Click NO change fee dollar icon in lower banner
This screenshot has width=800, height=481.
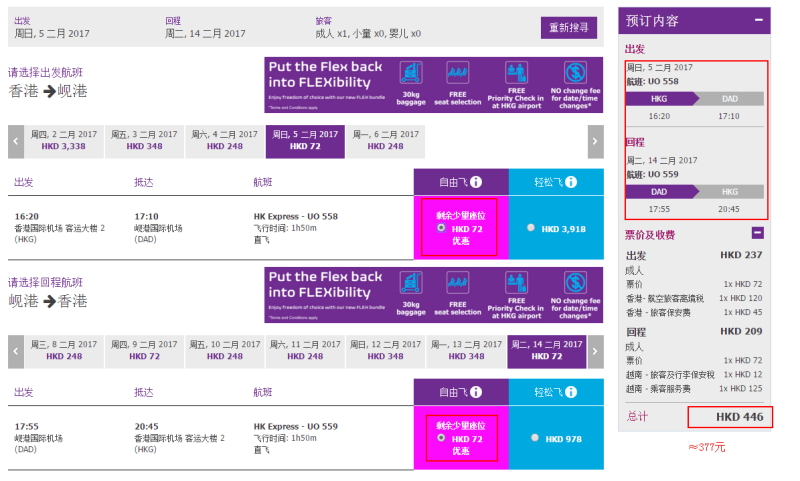(575, 283)
